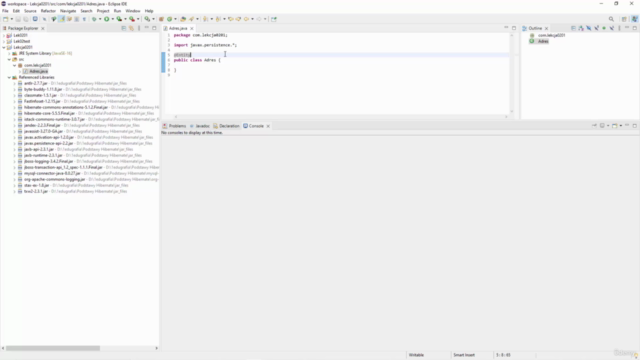Select the Console tab
The image size is (640, 360).
pyautogui.click(x=254, y=126)
